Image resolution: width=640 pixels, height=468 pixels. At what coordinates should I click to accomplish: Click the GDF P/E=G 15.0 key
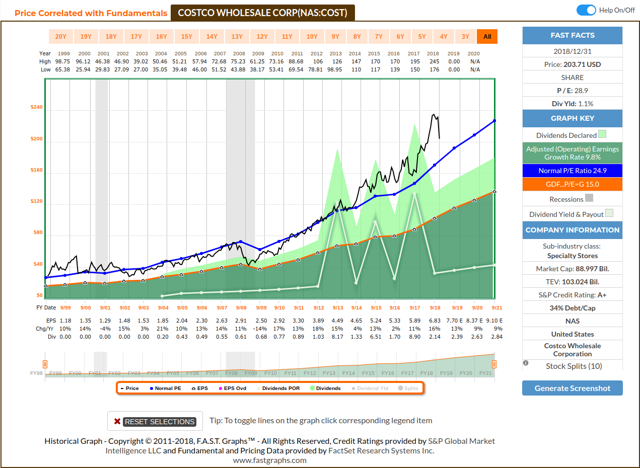pyautogui.click(x=572, y=184)
